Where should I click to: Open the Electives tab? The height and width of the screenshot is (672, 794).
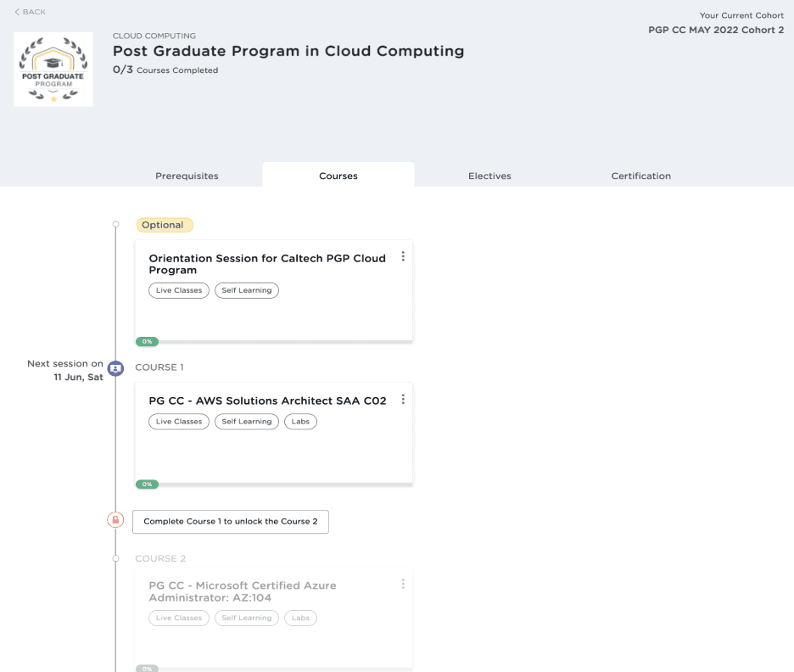coord(489,176)
